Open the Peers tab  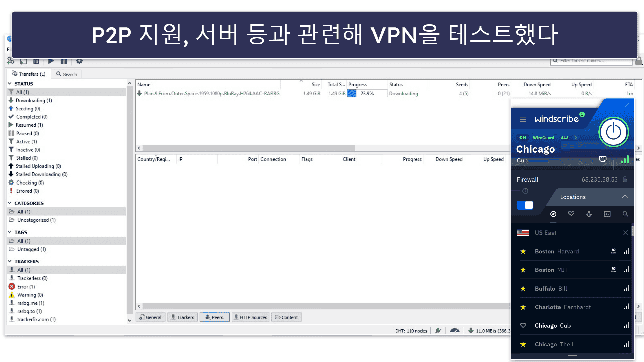coord(214,317)
